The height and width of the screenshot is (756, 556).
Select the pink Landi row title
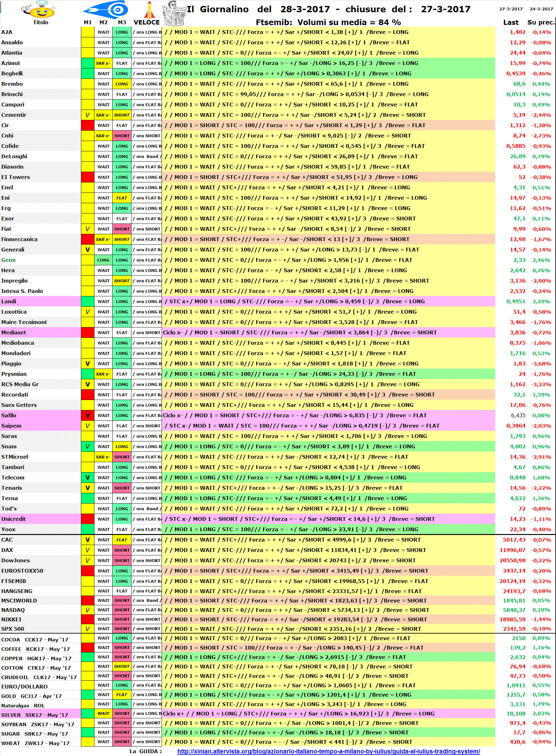(40, 301)
